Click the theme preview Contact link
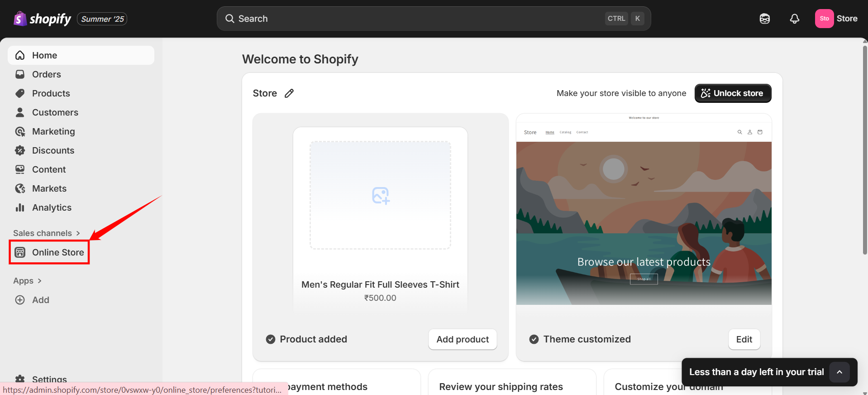The height and width of the screenshot is (395, 868). point(582,132)
